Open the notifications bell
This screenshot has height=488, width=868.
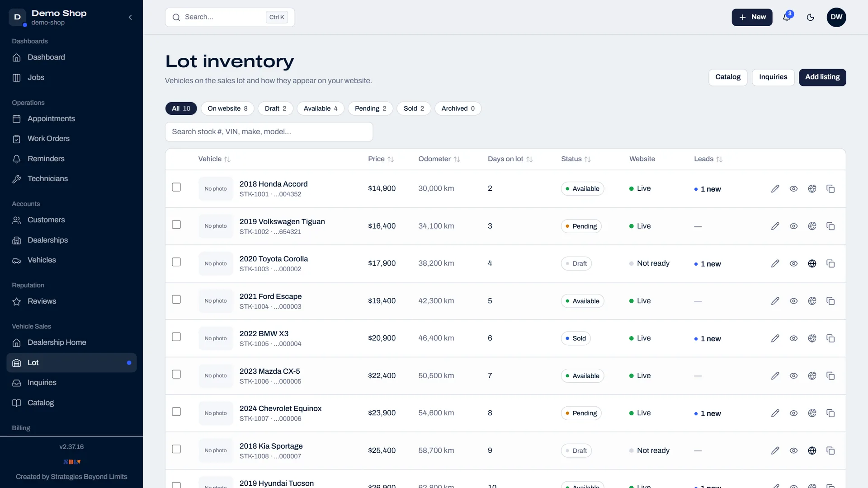(x=787, y=17)
